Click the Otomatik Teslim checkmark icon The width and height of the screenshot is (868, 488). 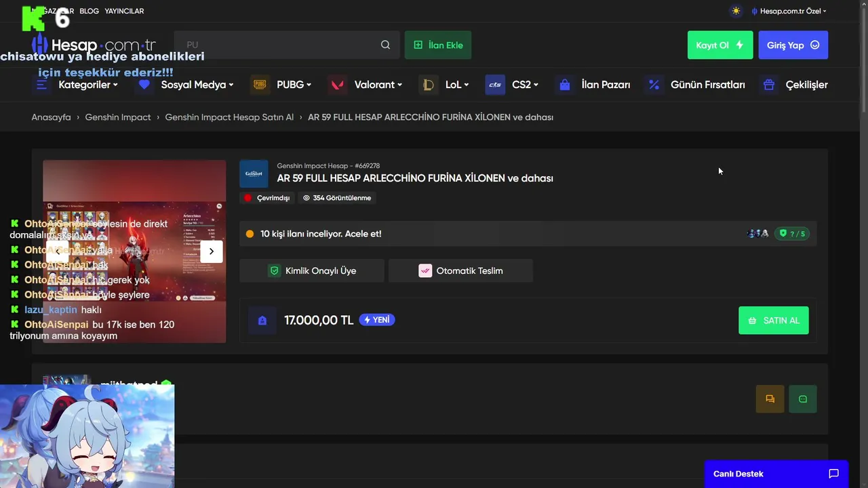[425, 270]
